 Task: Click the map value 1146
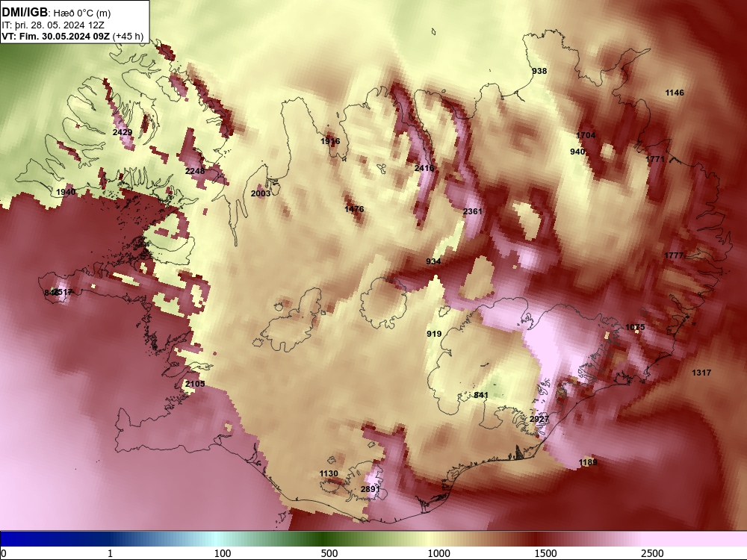(675, 93)
